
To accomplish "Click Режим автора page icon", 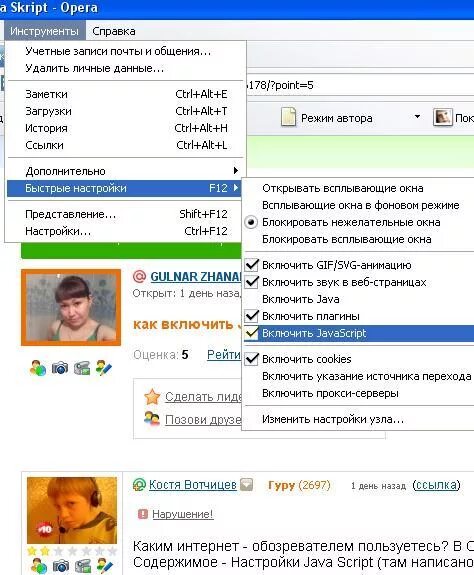I will click(288, 117).
